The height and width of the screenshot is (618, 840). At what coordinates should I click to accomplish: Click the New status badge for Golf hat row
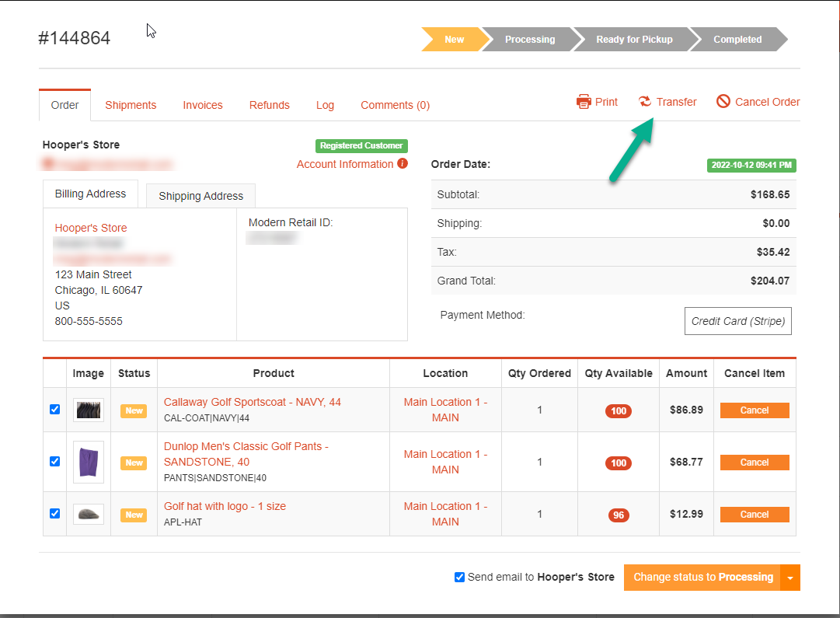coord(134,515)
